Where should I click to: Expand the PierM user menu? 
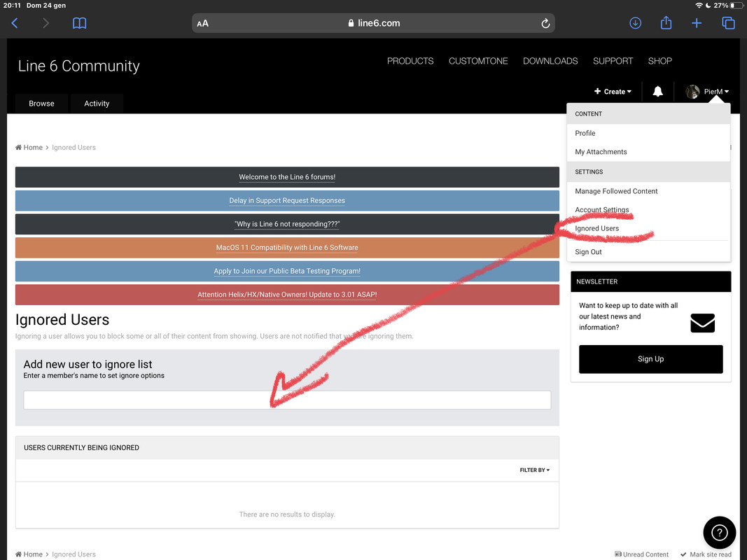(x=716, y=92)
